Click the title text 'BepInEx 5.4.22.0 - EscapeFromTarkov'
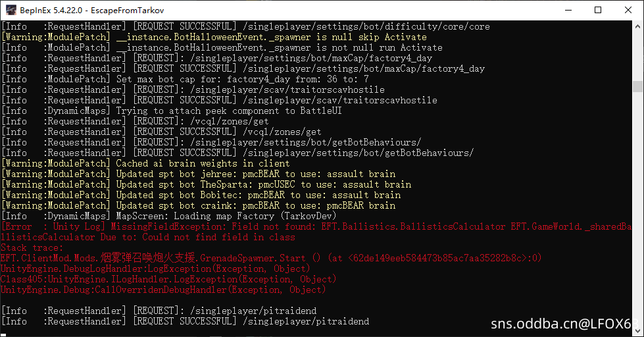This screenshot has width=644, height=337. click(x=92, y=11)
